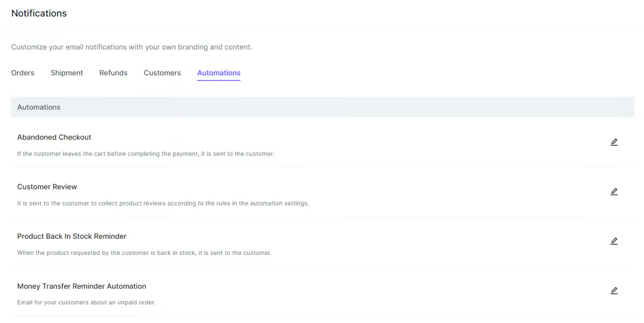644x323 pixels.
Task: Select the Customers tab
Action: coord(162,73)
